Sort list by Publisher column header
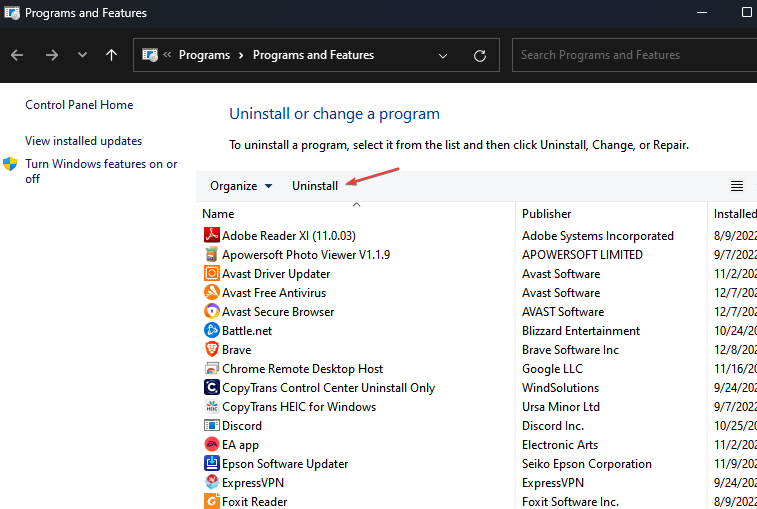Image resolution: width=757 pixels, height=509 pixels. click(x=547, y=214)
